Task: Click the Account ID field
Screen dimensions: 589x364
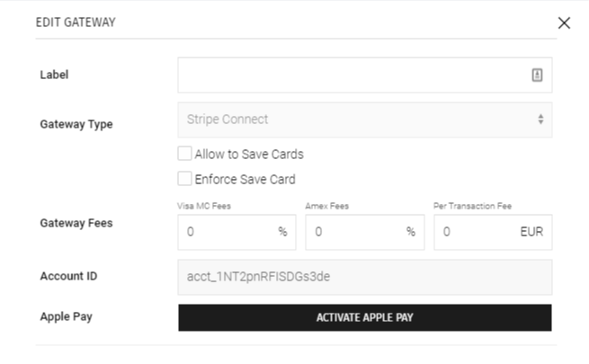Action: [x=364, y=277]
